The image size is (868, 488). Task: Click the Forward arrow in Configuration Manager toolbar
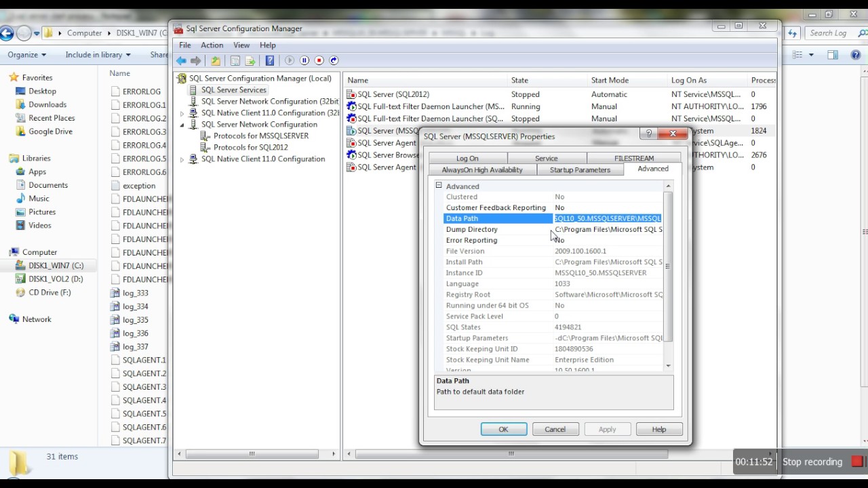tap(196, 61)
